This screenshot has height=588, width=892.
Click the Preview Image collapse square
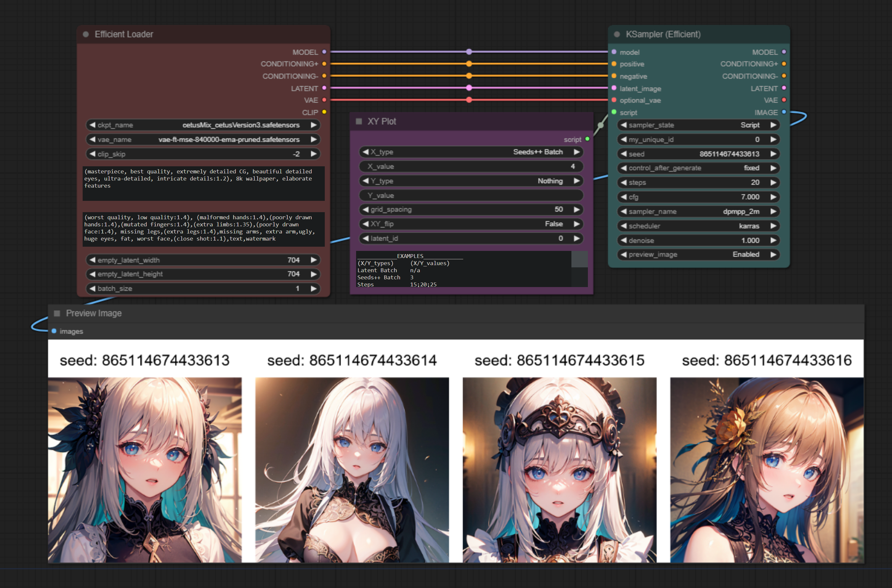tap(57, 313)
